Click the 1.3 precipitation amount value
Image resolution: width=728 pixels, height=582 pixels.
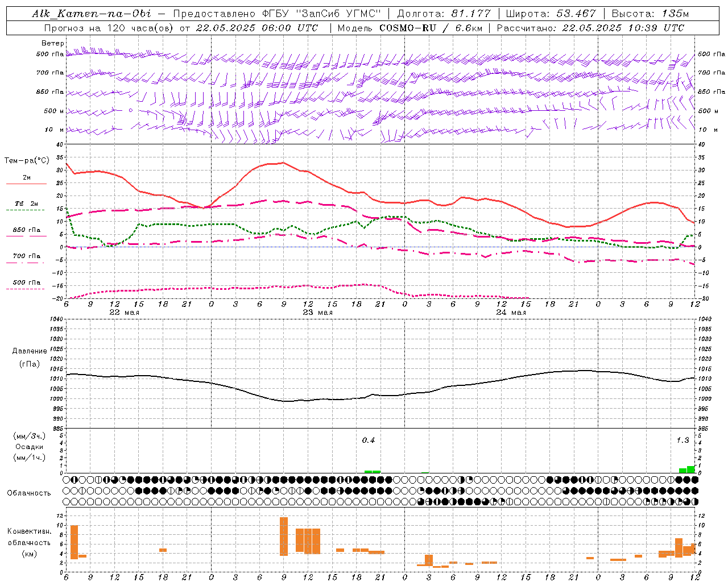pos(682,440)
